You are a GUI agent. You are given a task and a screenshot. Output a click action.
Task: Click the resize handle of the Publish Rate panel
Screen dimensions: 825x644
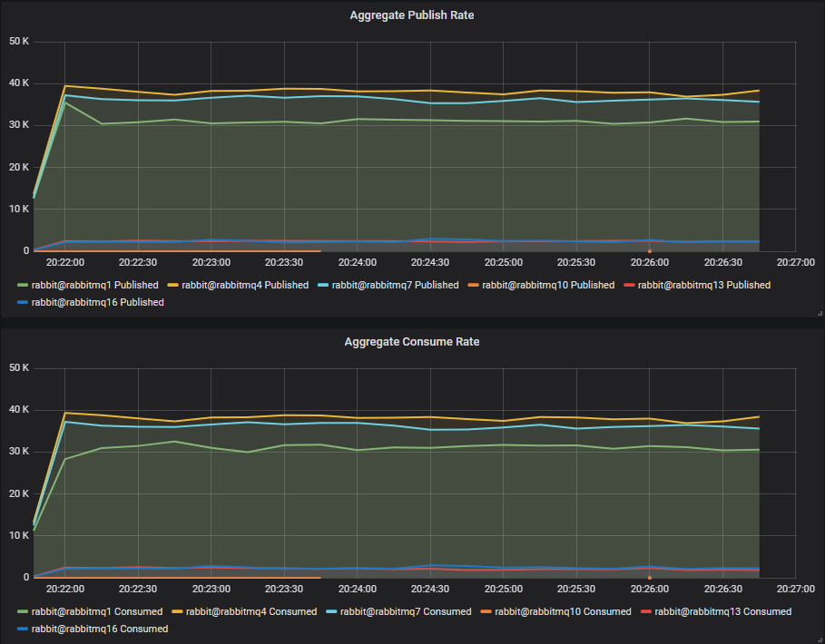click(818, 313)
